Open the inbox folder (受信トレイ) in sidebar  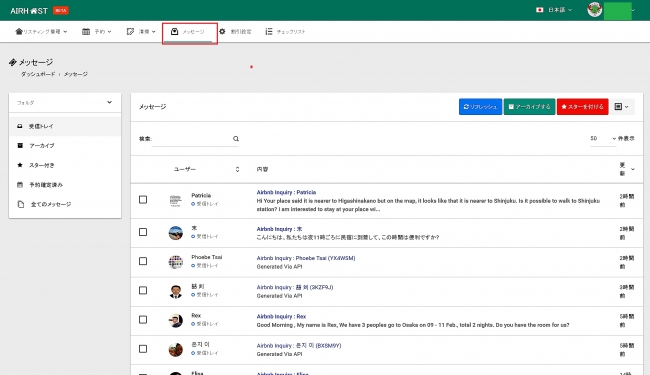(65, 126)
